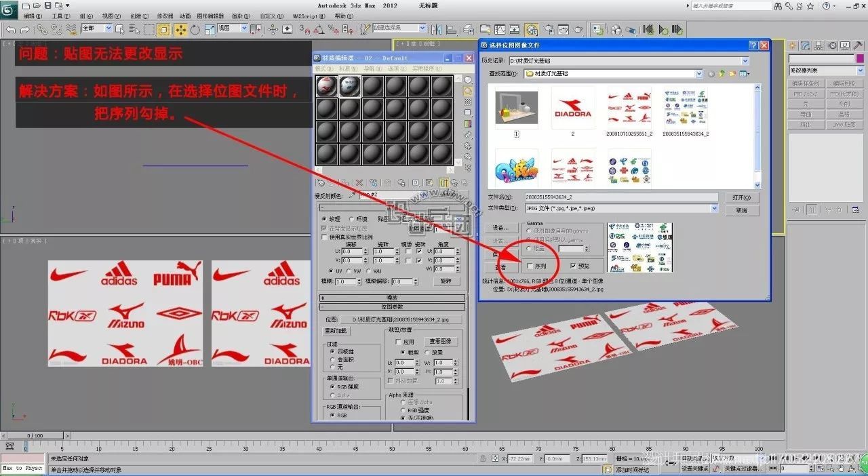The height and width of the screenshot is (476, 868).
Task: Click the Undo arrow in main toolbar
Action: (10, 29)
